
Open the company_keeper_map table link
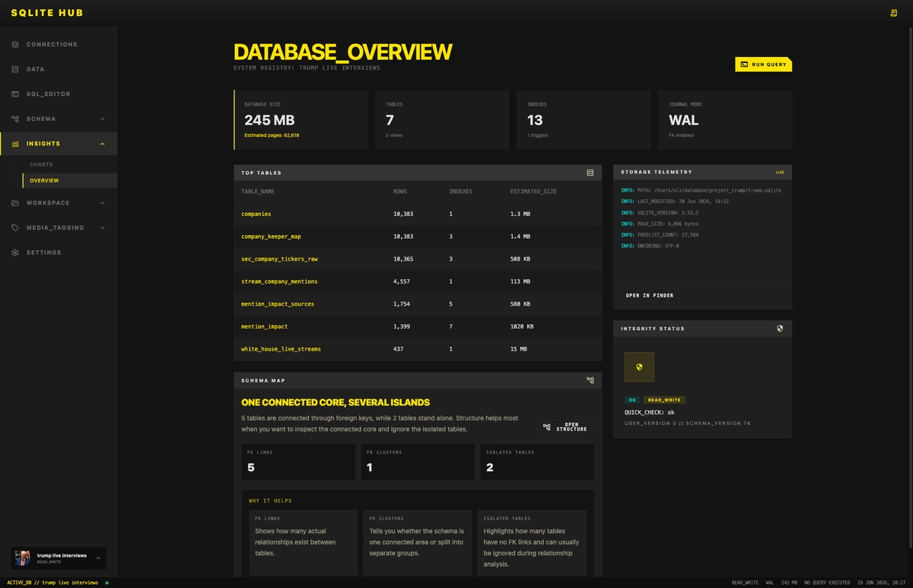coord(271,237)
